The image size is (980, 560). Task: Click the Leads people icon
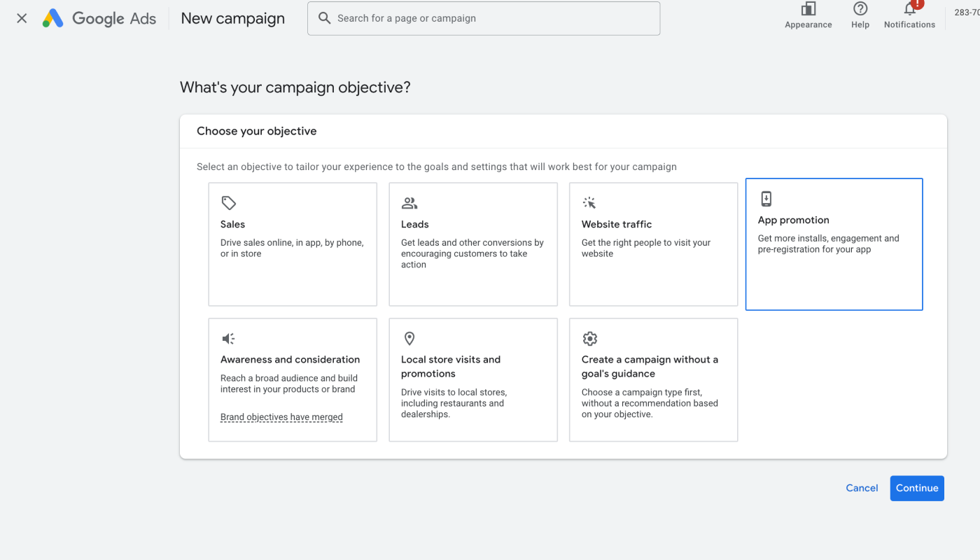[409, 203]
